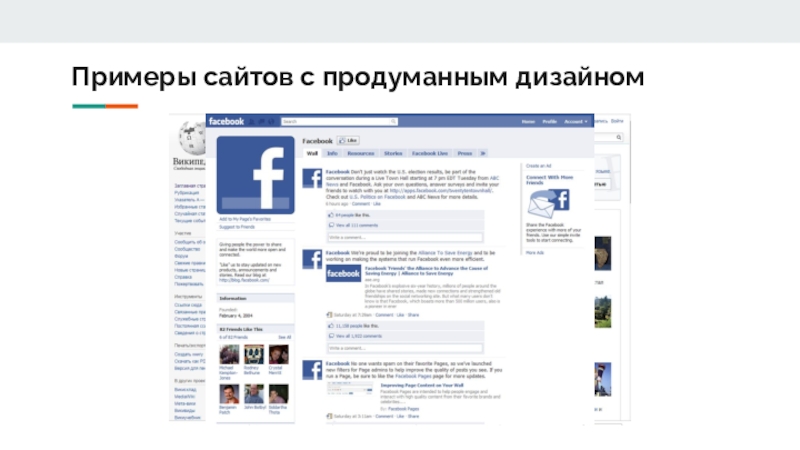Expand more tabs with the double-arrow after Press

click(x=483, y=153)
